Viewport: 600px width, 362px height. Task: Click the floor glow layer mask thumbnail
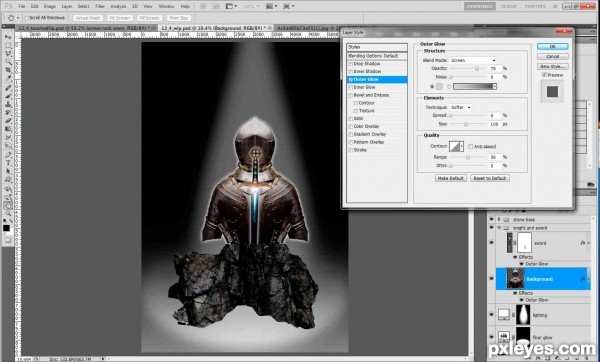pos(523,337)
